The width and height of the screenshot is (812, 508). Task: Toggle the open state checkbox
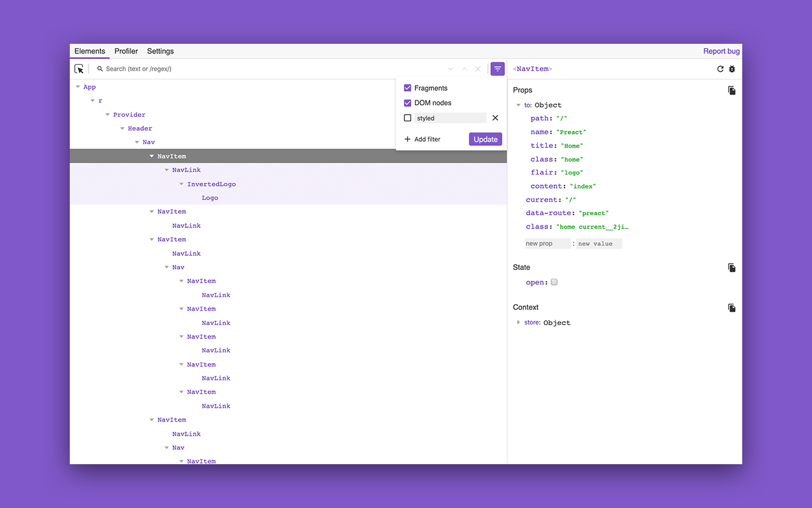coord(554,282)
